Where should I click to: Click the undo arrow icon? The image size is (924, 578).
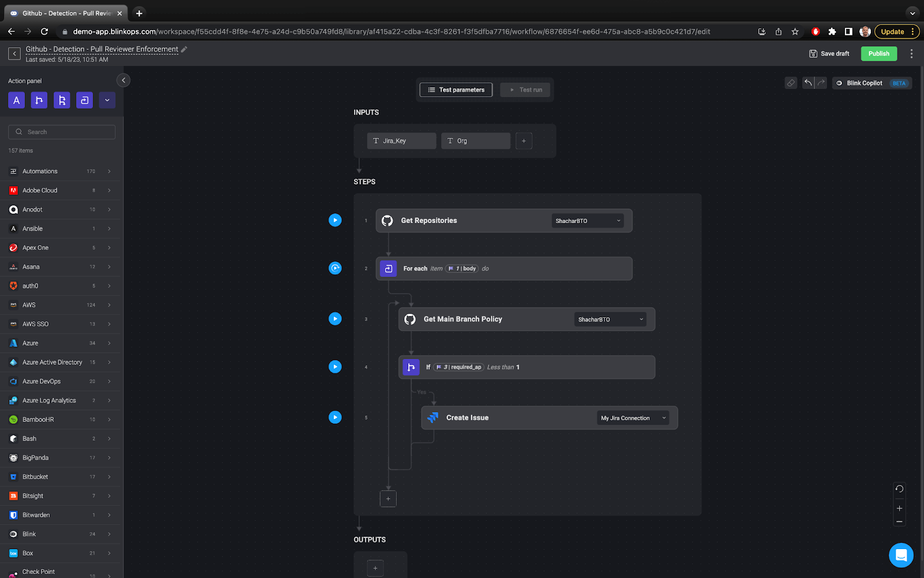[x=808, y=83]
